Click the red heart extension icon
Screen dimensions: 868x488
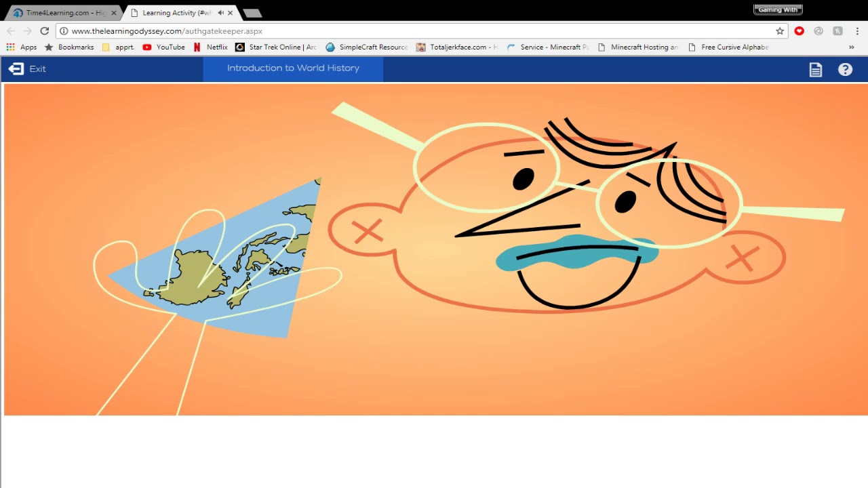tap(800, 31)
